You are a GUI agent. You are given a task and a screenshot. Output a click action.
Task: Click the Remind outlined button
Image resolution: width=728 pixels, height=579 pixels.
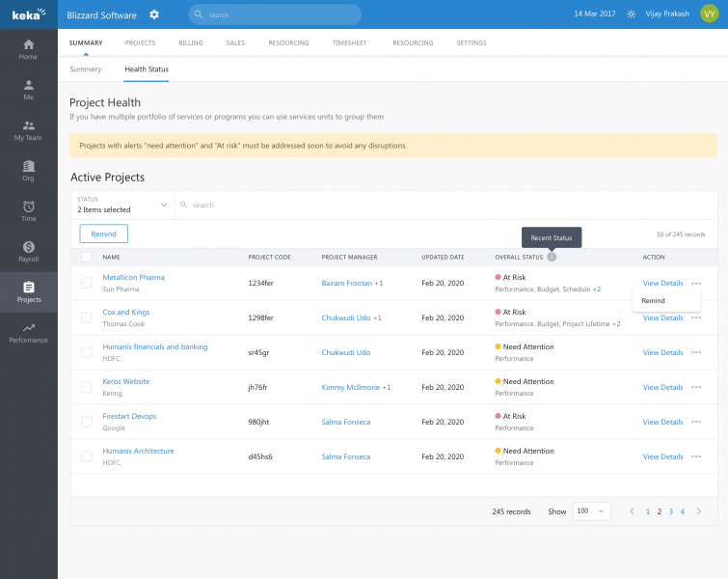[103, 234]
